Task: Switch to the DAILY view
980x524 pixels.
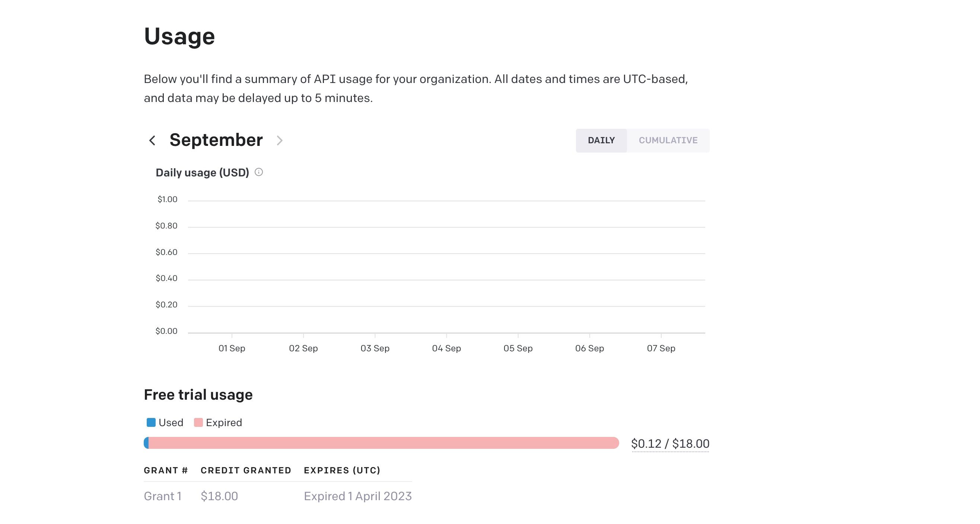Action: click(x=601, y=140)
